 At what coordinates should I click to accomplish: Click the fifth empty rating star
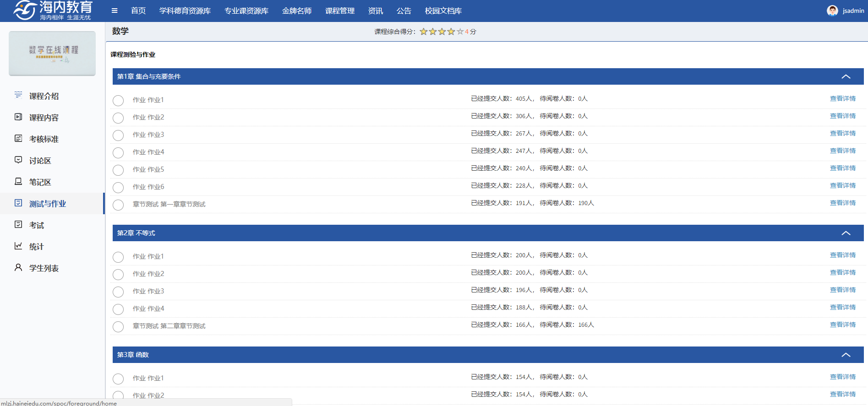(460, 32)
